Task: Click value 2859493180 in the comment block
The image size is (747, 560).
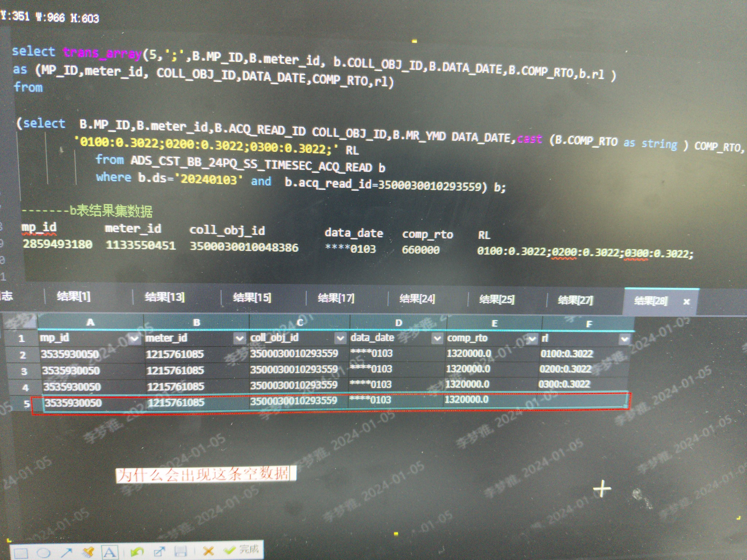Action: coord(58,244)
